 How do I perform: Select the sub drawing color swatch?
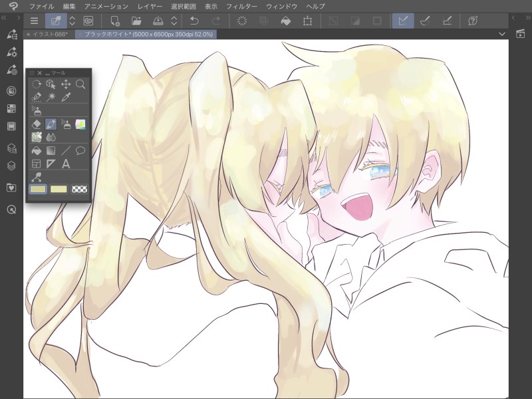[x=59, y=189]
